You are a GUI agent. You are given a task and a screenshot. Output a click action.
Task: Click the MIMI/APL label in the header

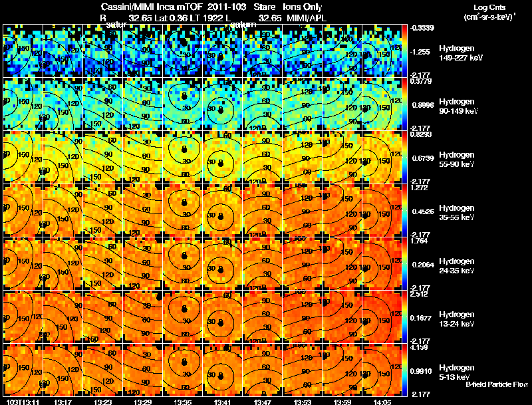(307, 18)
